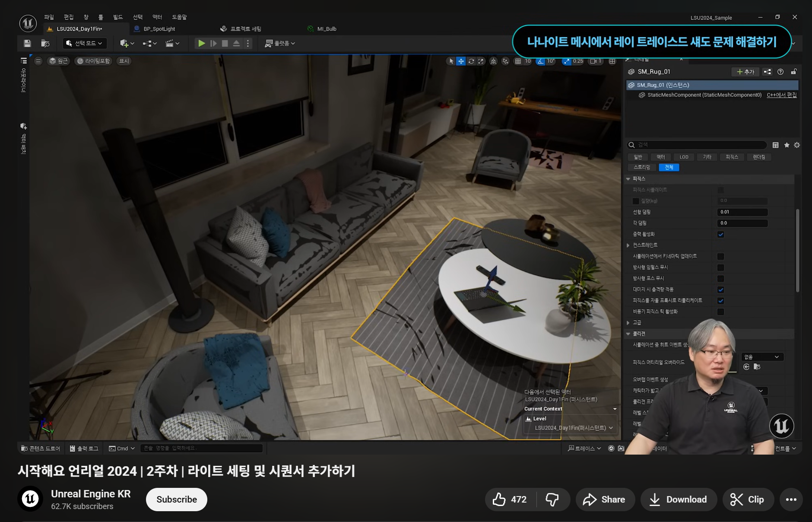Click the 각 댐핑 value field
Screen dimensions: 812x522
(x=742, y=223)
